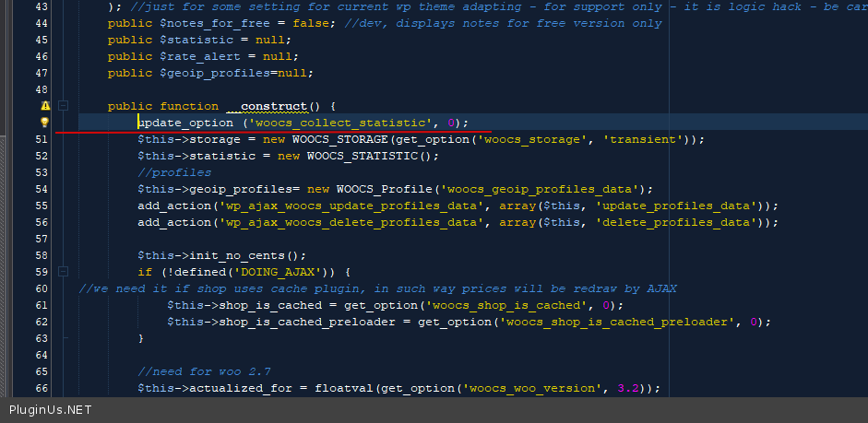
Task: Place cursor on update_option function name
Action: tap(185, 123)
